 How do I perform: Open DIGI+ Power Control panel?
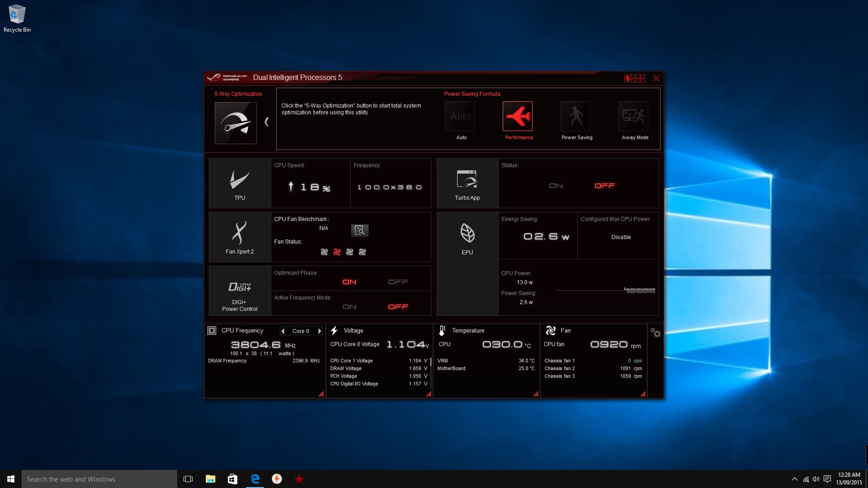tap(240, 291)
